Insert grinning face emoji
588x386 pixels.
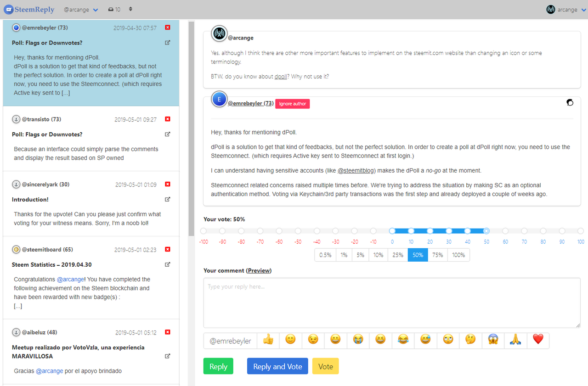[335, 341]
